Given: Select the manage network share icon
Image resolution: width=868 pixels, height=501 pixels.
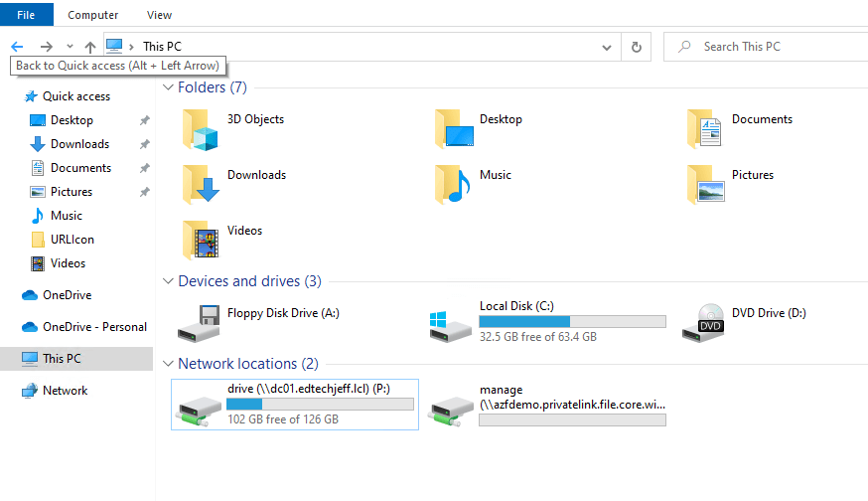Looking at the screenshot, I should coord(452,407).
